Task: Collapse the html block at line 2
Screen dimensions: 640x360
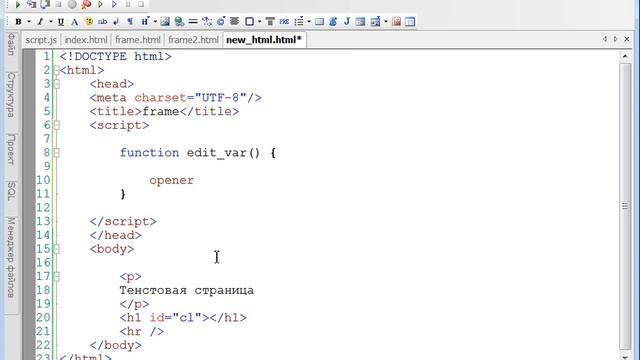Action: coord(57,70)
